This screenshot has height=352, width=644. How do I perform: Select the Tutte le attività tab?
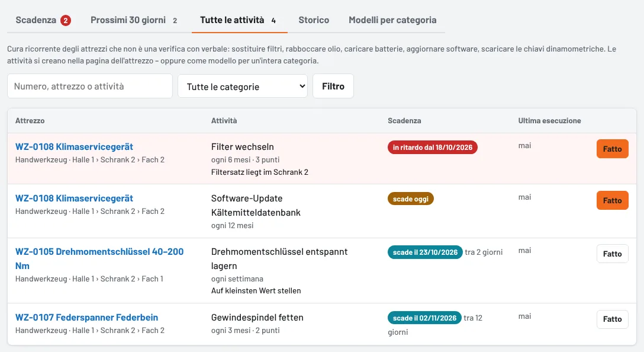coord(239,20)
